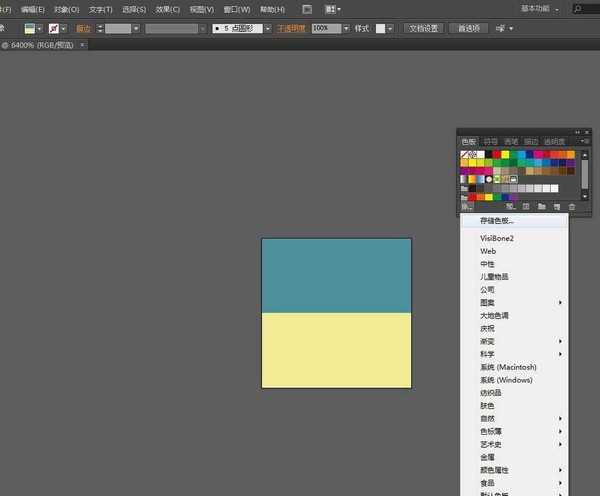Select the None swatch
The height and width of the screenshot is (496, 600).
pyautogui.click(x=466, y=155)
